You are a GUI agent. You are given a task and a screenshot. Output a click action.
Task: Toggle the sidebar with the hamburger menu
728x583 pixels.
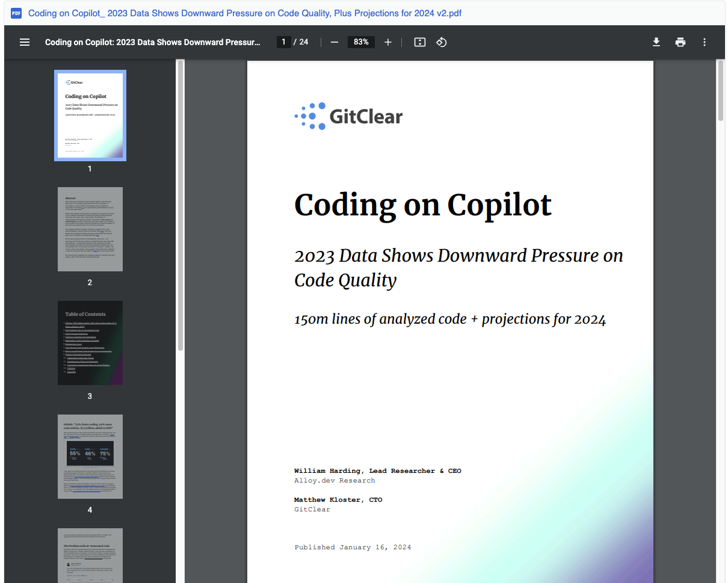(x=25, y=42)
